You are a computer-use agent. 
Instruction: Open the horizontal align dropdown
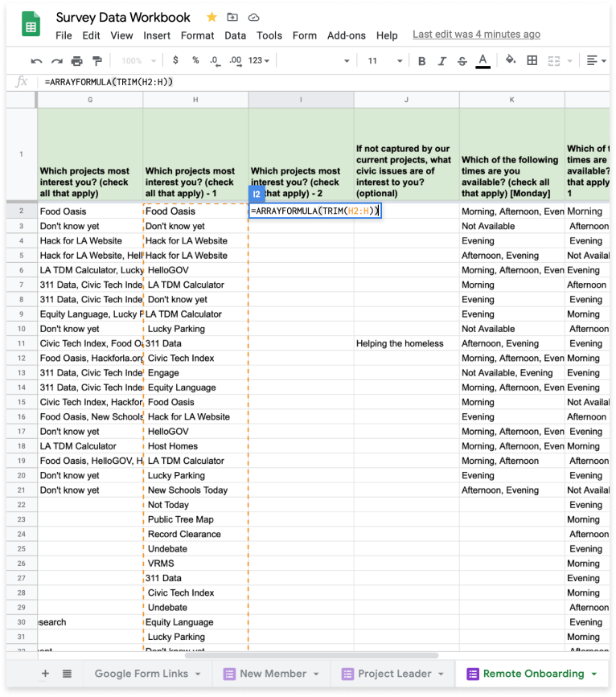coord(595,61)
